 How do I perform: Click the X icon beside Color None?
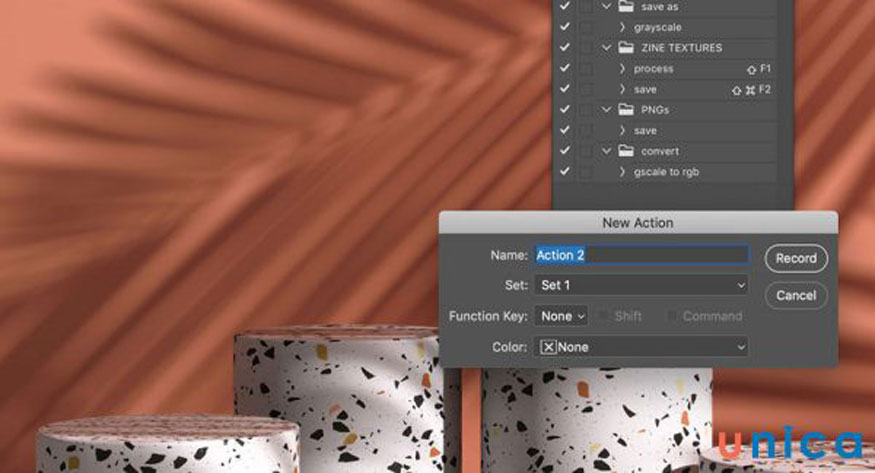[x=549, y=347]
